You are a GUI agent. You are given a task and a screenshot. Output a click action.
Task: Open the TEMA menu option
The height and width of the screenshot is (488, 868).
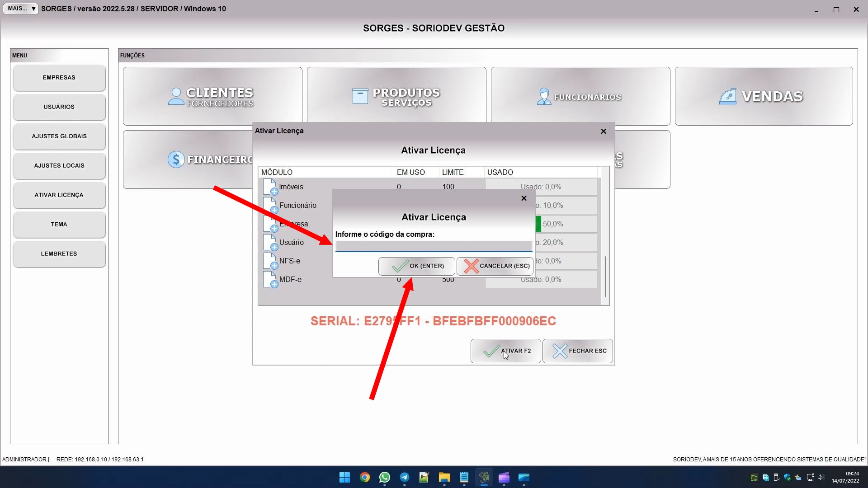[x=59, y=225]
